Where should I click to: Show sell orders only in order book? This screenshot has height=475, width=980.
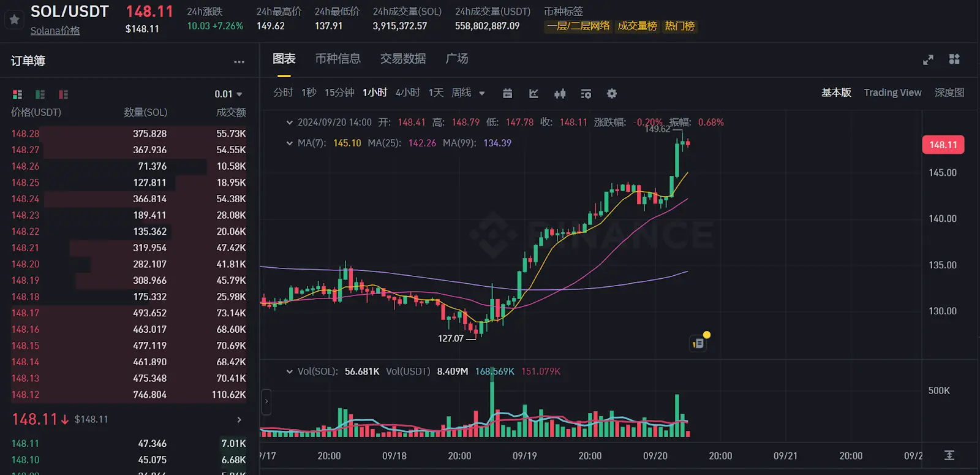63,94
